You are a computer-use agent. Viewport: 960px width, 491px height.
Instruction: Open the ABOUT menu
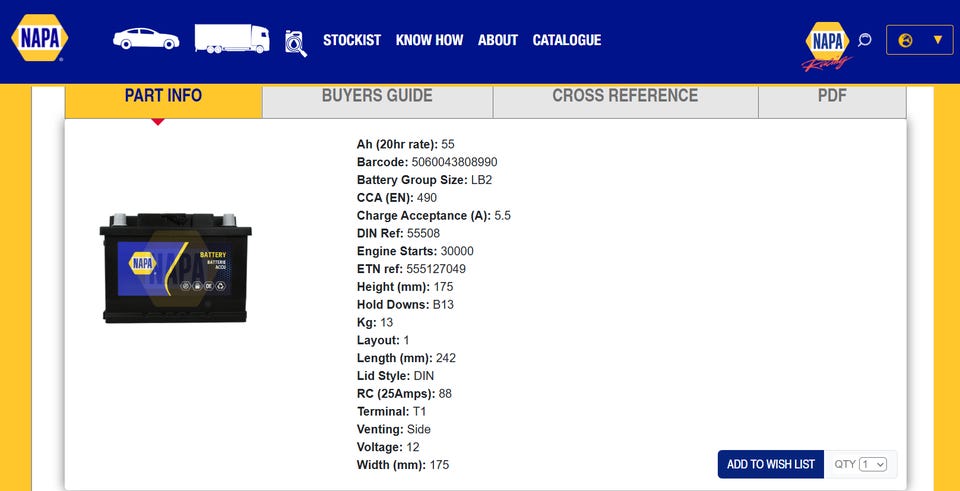[498, 40]
